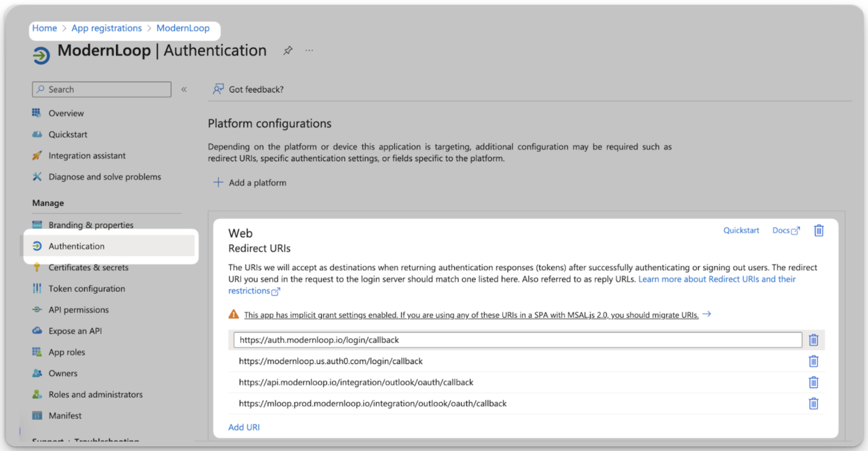The height and width of the screenshot is (451, 868).
Task: Click the implicit grant migrate URIs warning link
Action: tap(472, 315)
